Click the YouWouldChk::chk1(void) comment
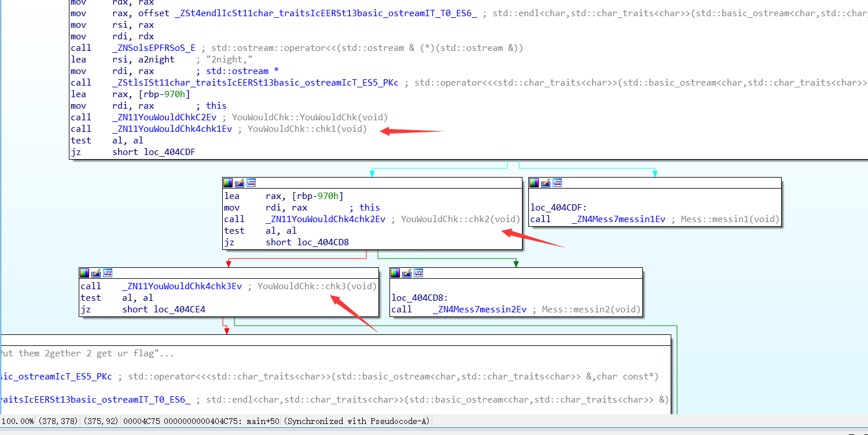 coord(307,129)
